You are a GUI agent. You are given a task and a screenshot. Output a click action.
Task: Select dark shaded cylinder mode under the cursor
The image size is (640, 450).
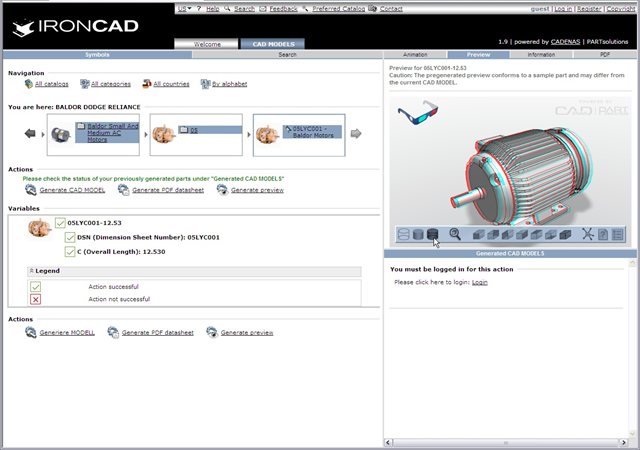point(432,234)
